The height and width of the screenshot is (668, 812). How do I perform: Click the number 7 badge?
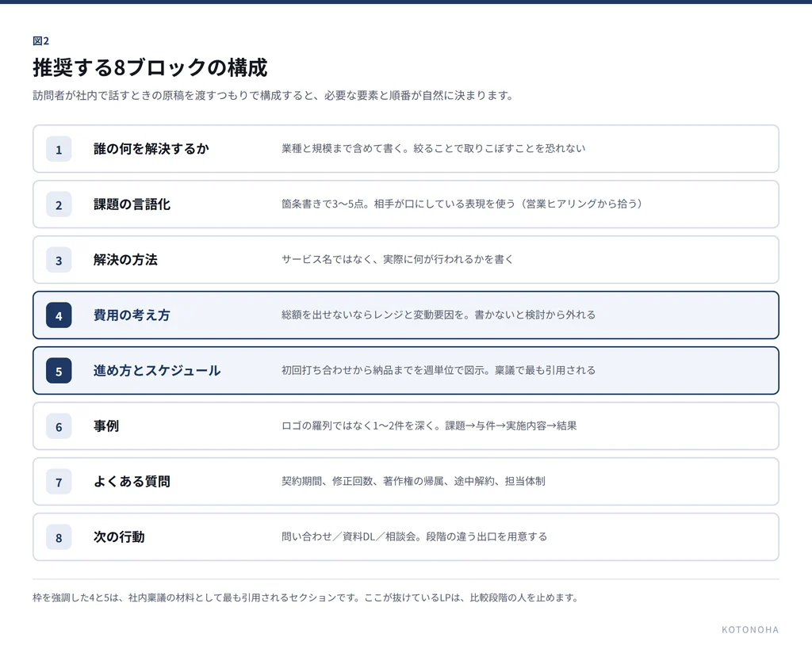click(x=59, y=482)
